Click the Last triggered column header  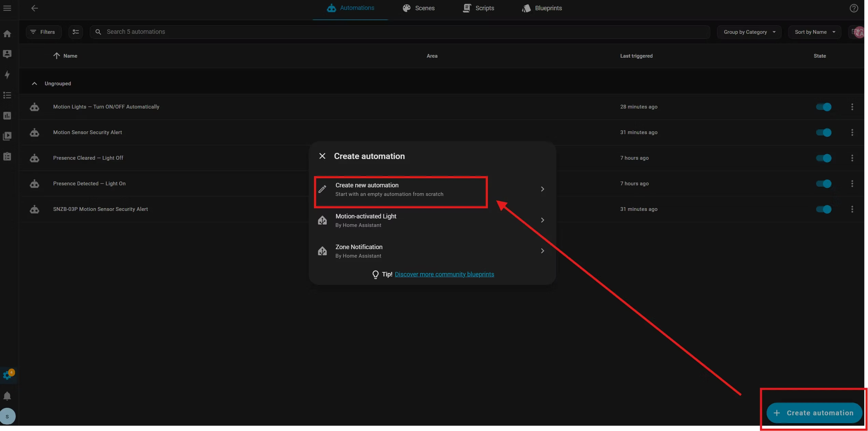(636, 56)
